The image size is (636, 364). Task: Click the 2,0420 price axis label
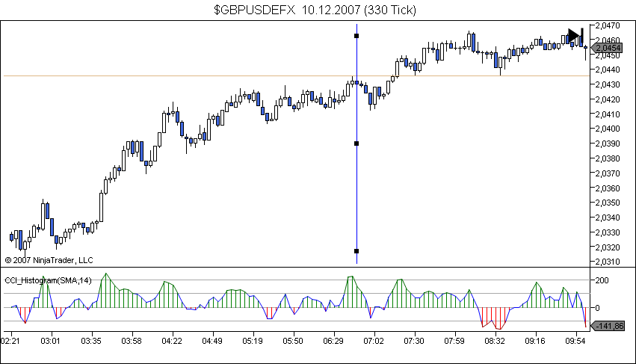[x=607, y=99]
